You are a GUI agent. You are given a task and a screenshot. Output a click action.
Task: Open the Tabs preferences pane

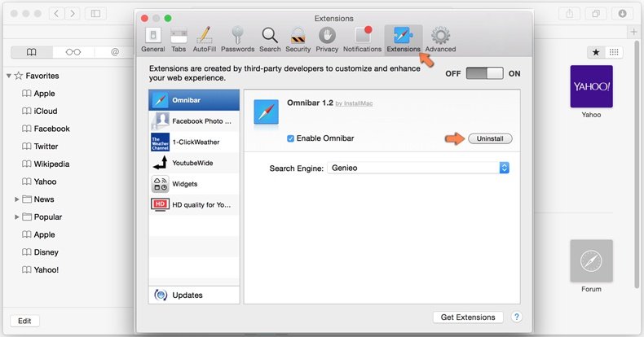pos(179,40)
